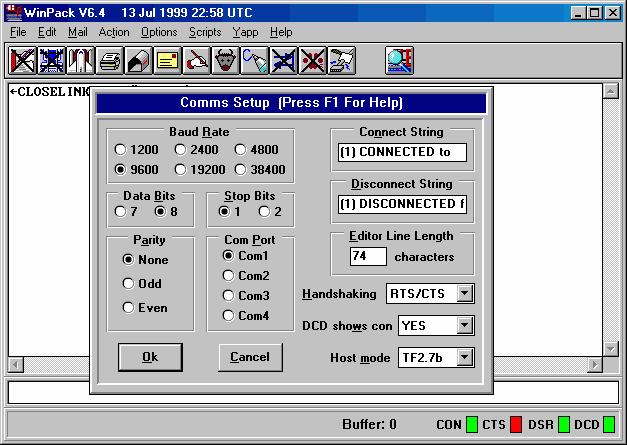Click the vertical scrollbar up arrow
This screenshot has width=627, height=445.
coord(611,92)
